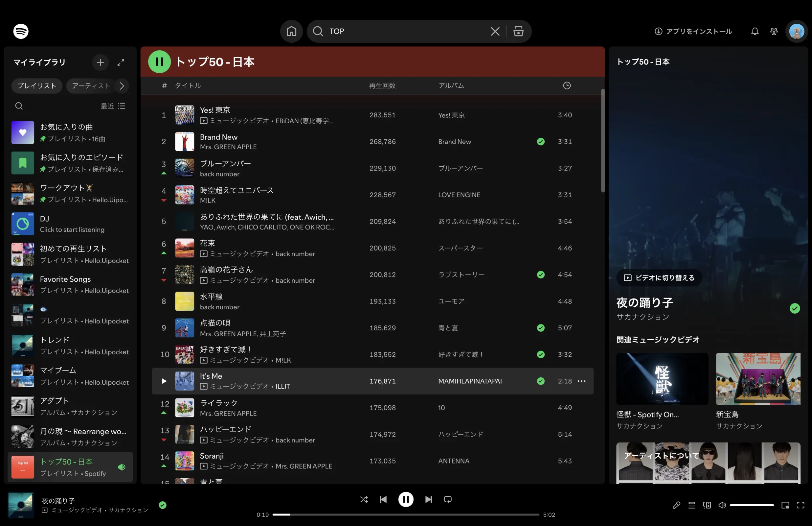Open the Connect to a device icon

coord(707,505)
